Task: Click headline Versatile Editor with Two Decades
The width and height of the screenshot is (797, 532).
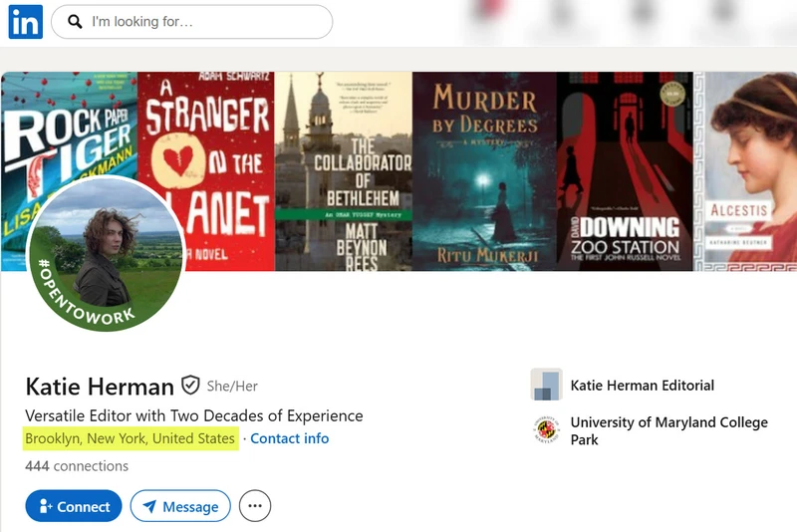Action: click(x=194, y=415)
